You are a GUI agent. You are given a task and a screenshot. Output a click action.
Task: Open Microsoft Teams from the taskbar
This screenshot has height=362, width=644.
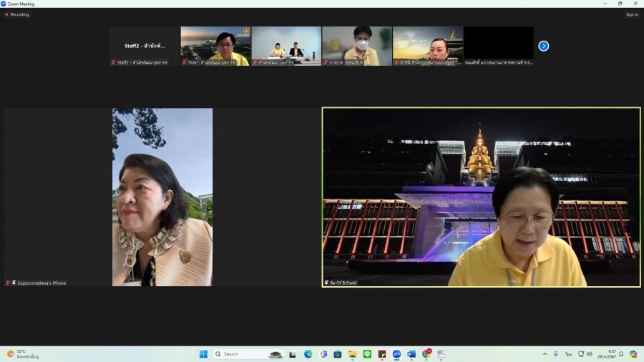point(323,354)
